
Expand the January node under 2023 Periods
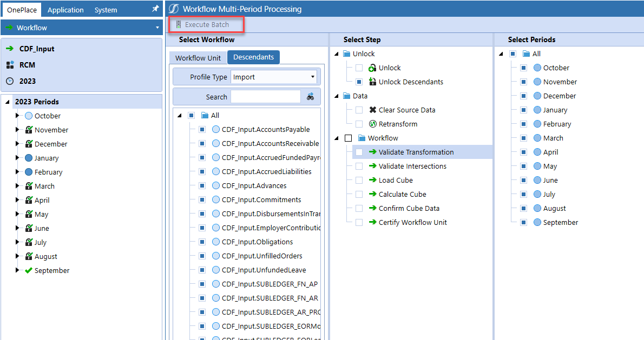tap(17, 158)
